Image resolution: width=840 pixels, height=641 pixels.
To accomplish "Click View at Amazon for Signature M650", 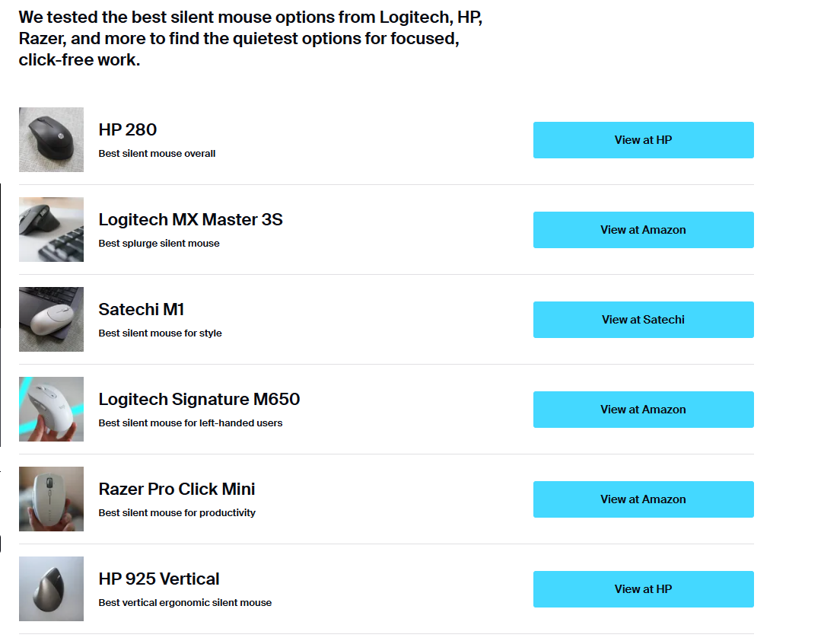I will [x=643, y=410].
